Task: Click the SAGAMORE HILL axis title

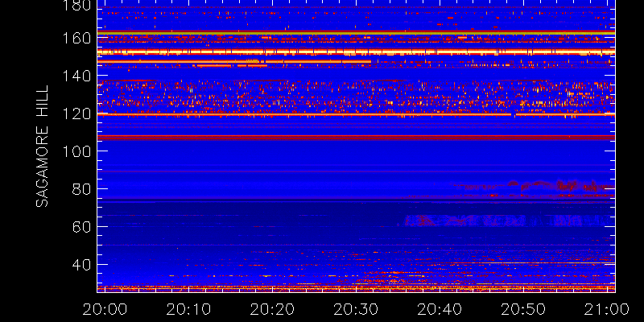Action: 42,146
